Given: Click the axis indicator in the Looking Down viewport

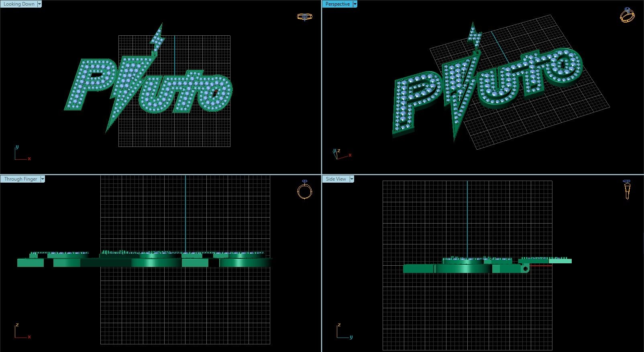Looking at the screenshot, I should click(22, 153).
